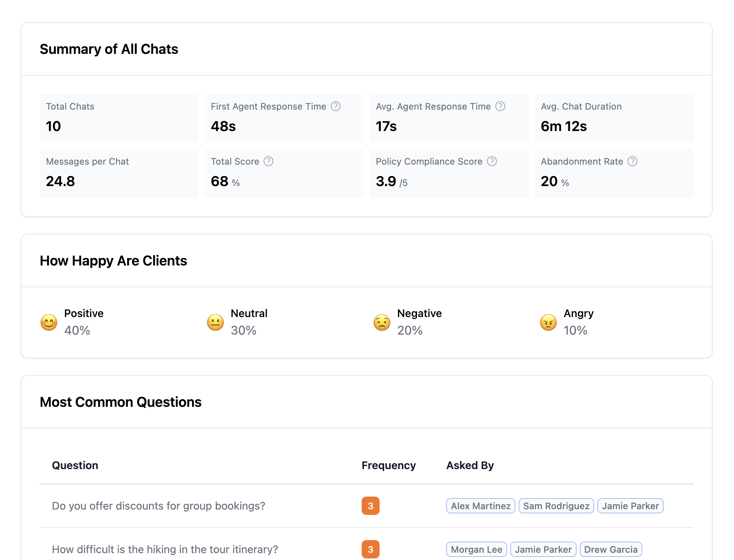Click the Positive smiley face emoji
The image size is (734, 560).
49,322
